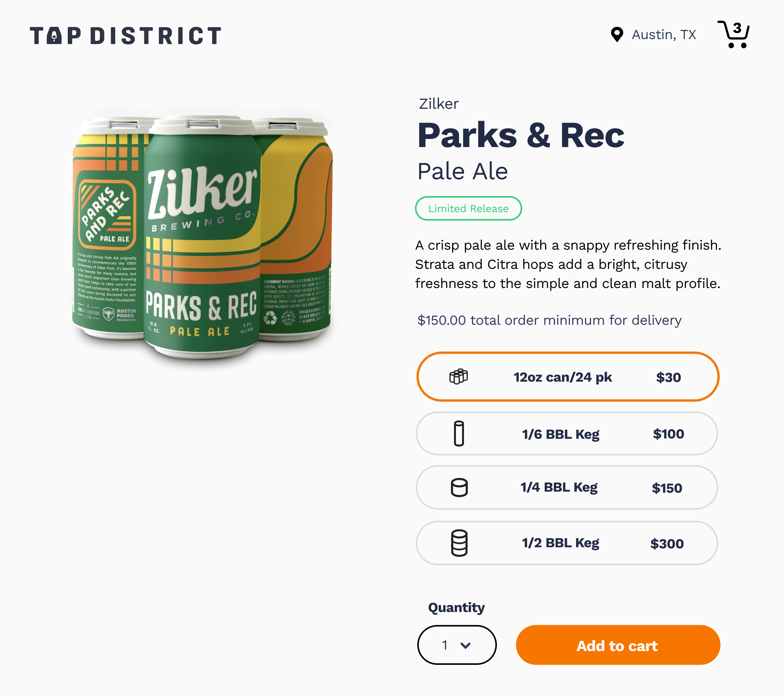Click the location pin icon
Viewport: 784px width, 697px height.
tap(616, 34)
